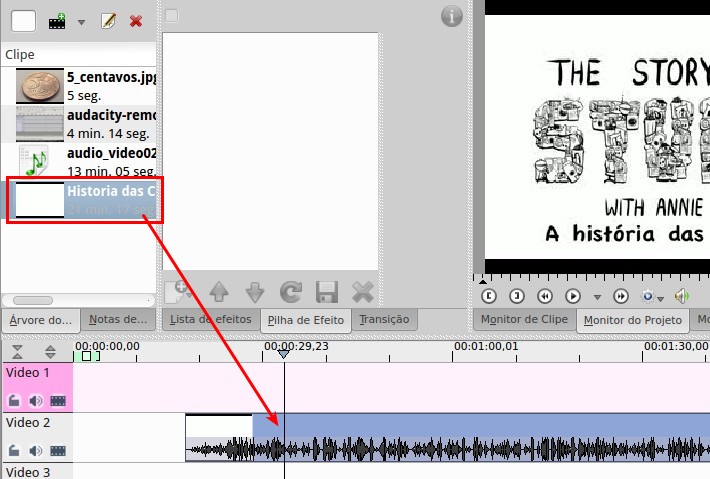This screenshot has width=710, height=479.
Task: Open the play options dropdown arrow
Action: click(597, 297)
